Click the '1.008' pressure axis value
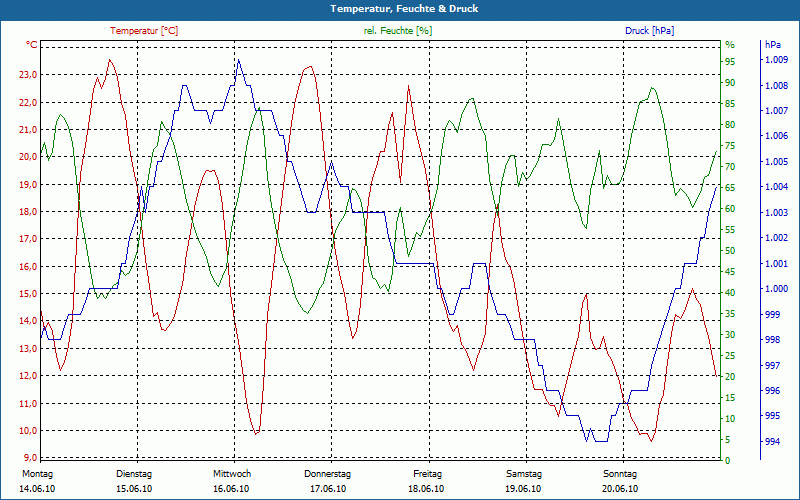 (776, 86)
